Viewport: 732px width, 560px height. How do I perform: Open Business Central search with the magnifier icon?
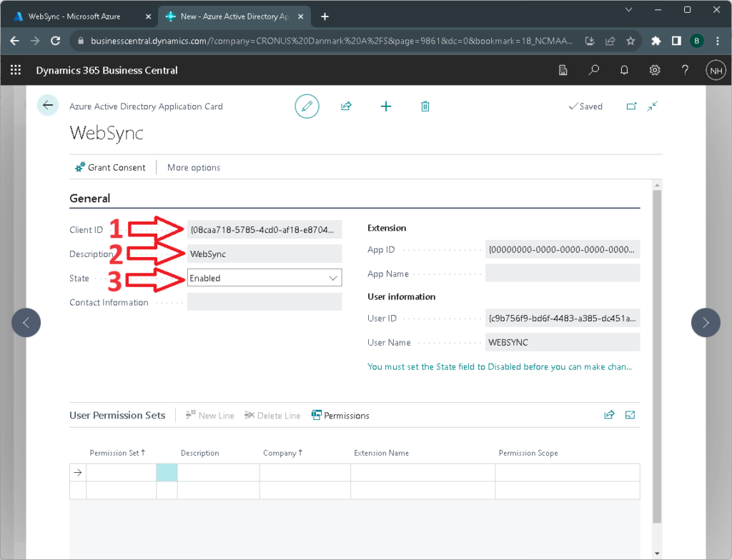click(593, 70)
